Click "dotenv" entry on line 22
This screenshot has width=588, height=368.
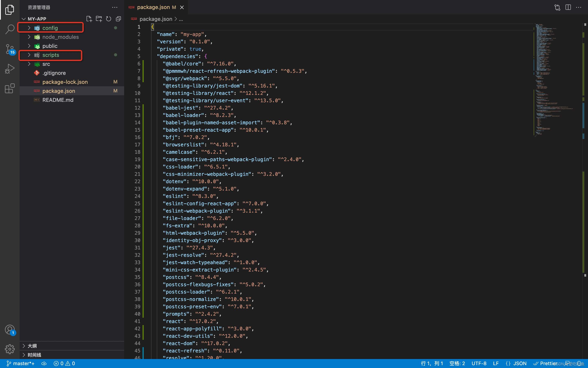tap(192, 181)
